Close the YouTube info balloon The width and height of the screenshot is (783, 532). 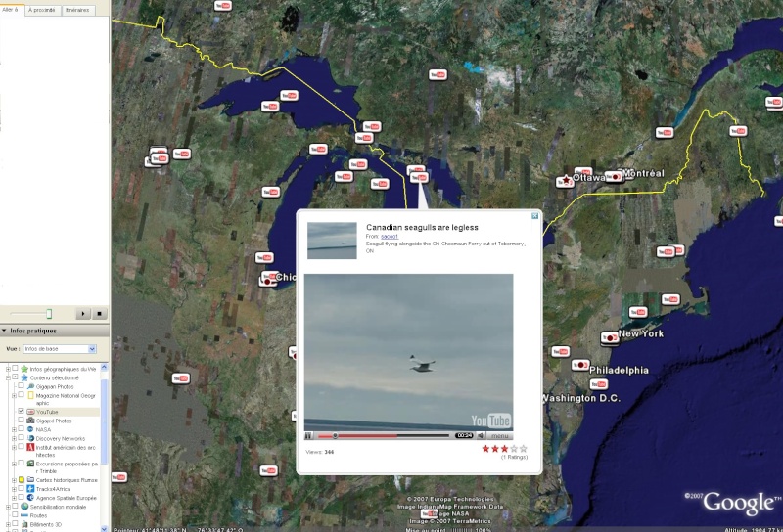pyautogui.click(x=534, y=215)
